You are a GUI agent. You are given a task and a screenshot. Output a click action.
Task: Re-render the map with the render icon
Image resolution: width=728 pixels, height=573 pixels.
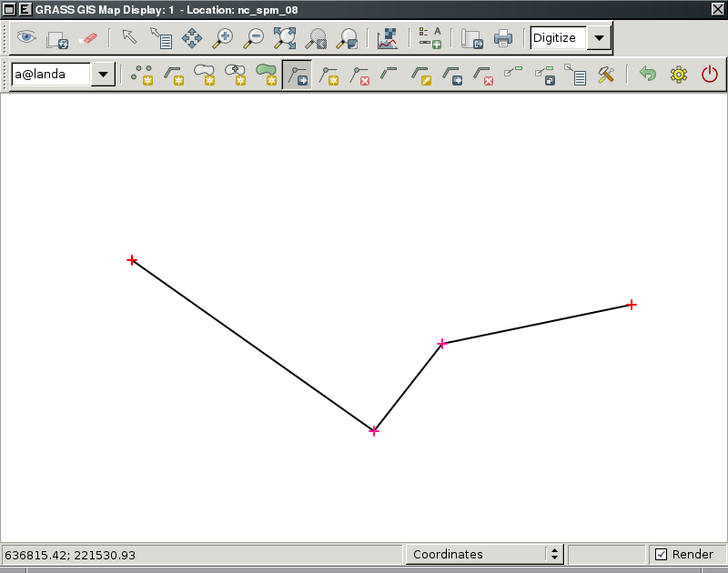point(57,39)
